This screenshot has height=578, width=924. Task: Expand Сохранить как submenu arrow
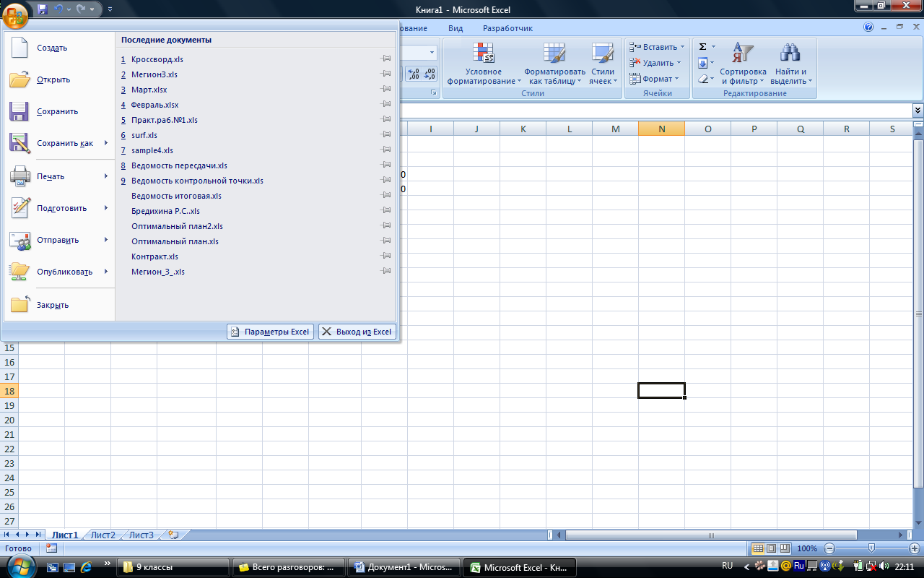click(106, 143)
